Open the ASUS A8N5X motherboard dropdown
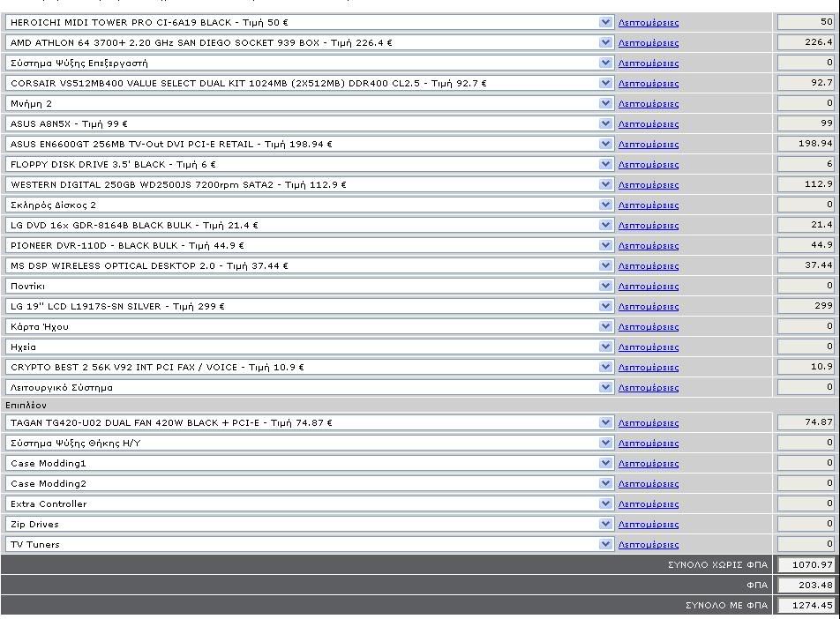This screenshot has width=840, height=619. 309,123
